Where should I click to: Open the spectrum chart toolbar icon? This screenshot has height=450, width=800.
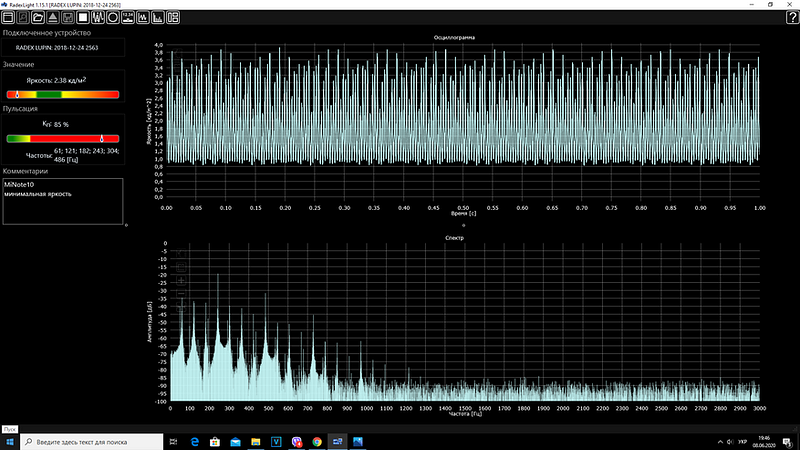pos(143,18)
